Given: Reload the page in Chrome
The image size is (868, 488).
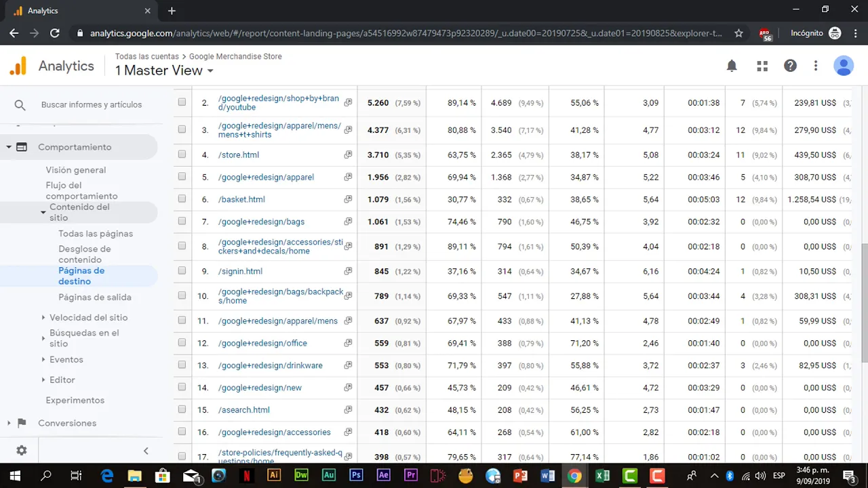Looking at the screenshot, I should click(x=55, y=33).
